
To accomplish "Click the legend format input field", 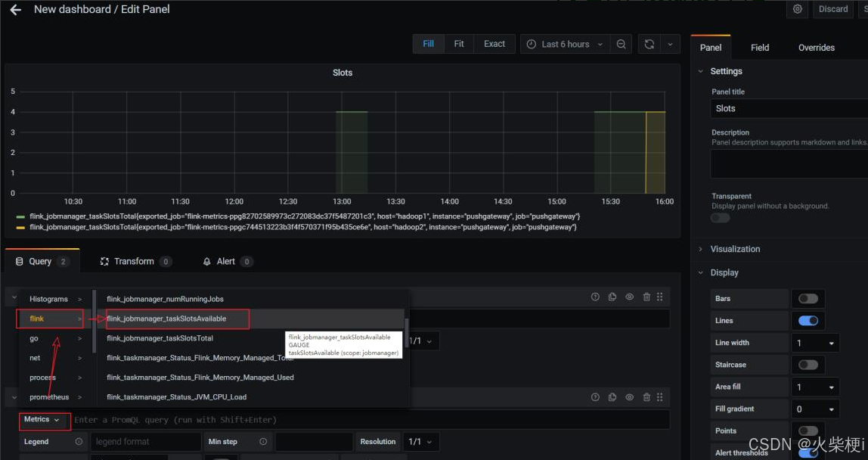I will 146,442.
